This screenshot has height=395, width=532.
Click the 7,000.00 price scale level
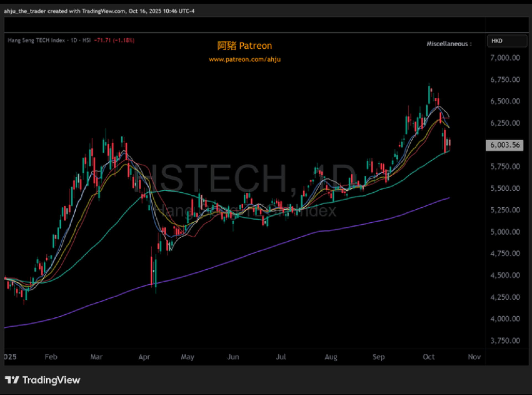[505, 58]
